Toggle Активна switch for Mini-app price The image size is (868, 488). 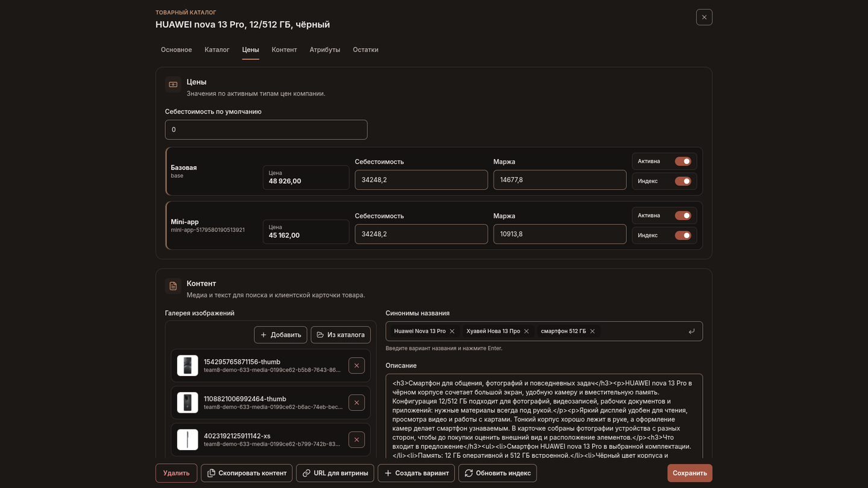click(x=683, y=216)
